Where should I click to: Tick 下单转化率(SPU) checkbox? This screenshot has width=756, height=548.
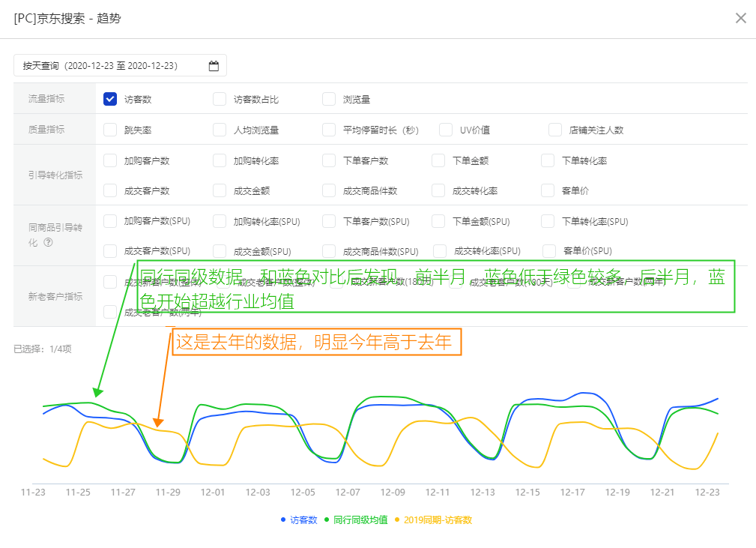548,221
